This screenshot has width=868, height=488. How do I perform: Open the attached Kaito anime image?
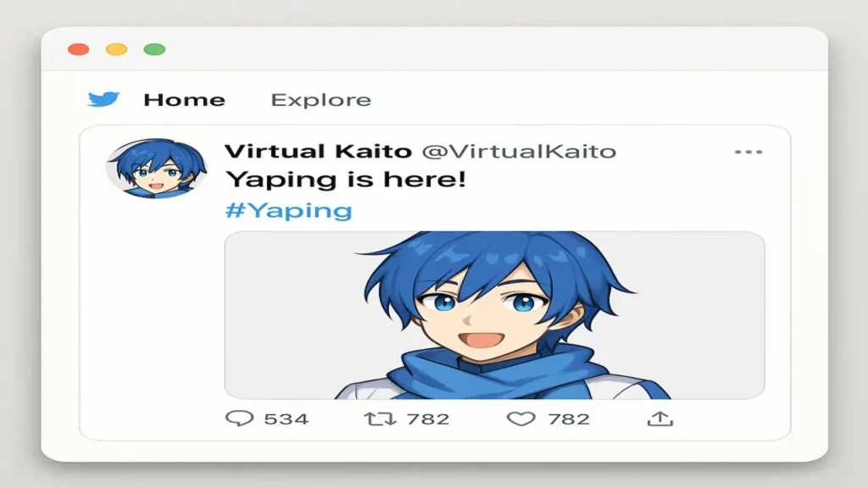494,315
